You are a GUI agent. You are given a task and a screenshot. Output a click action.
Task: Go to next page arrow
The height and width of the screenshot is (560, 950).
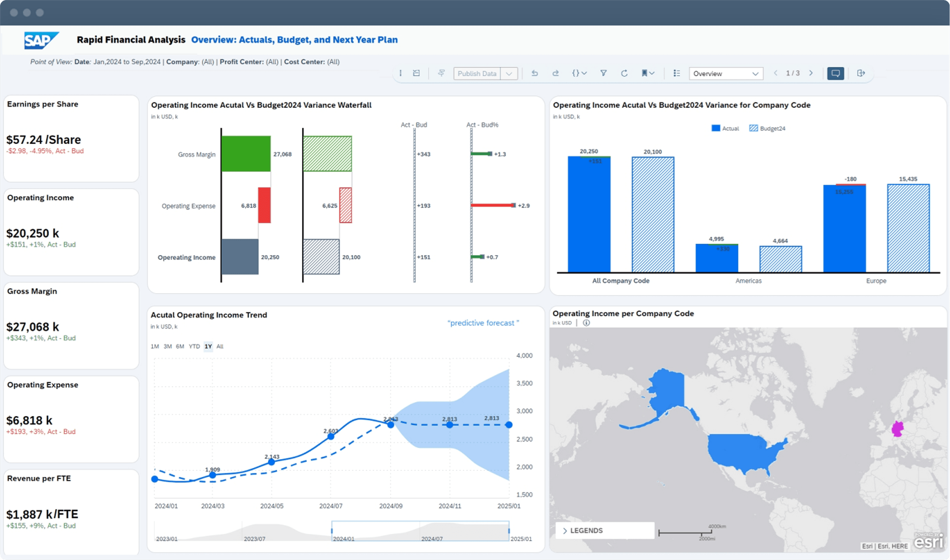(811, 73)
